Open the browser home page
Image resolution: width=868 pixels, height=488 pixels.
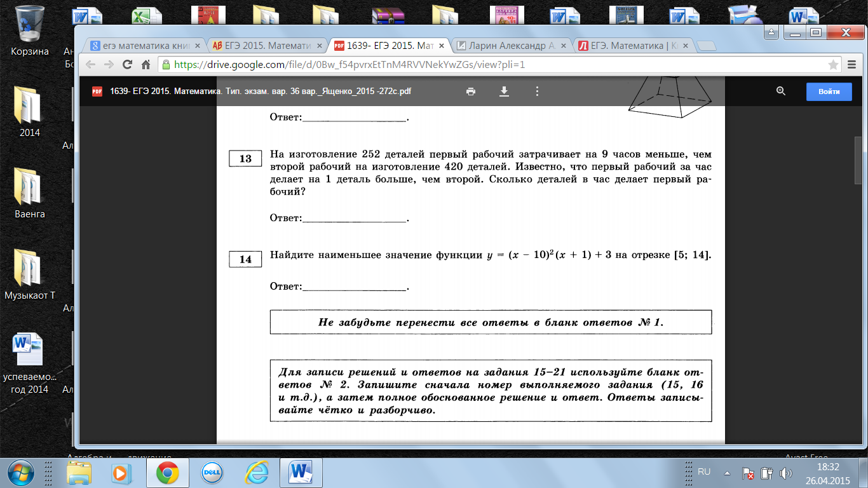[x=146, y=65]
